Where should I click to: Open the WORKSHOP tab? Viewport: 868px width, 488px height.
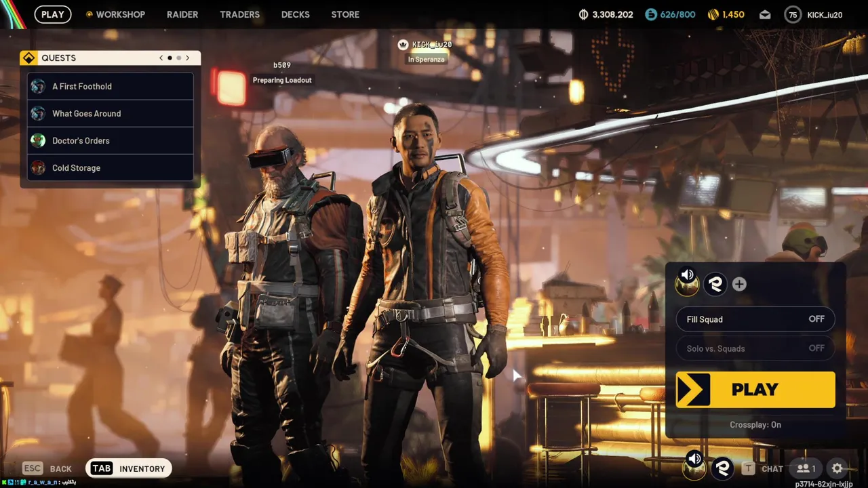[115, 14]
